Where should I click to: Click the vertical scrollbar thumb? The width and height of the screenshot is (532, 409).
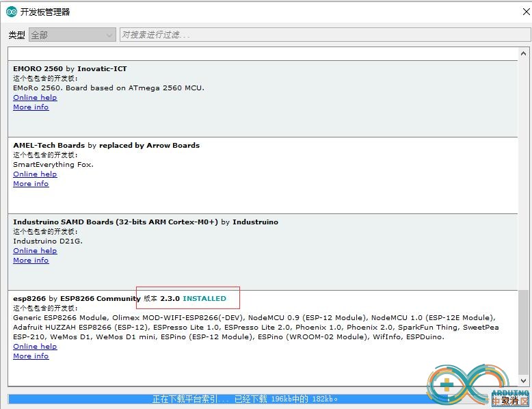coord(523,332)
